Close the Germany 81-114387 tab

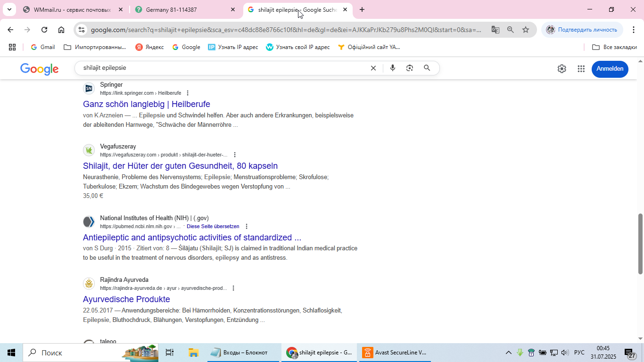point(233,9)
